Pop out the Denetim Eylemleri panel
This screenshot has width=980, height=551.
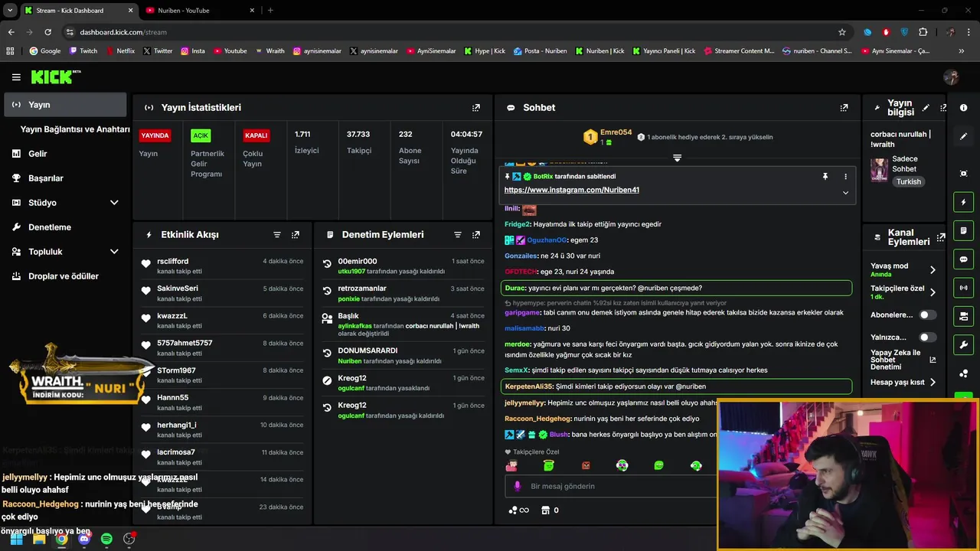(476, 235)
